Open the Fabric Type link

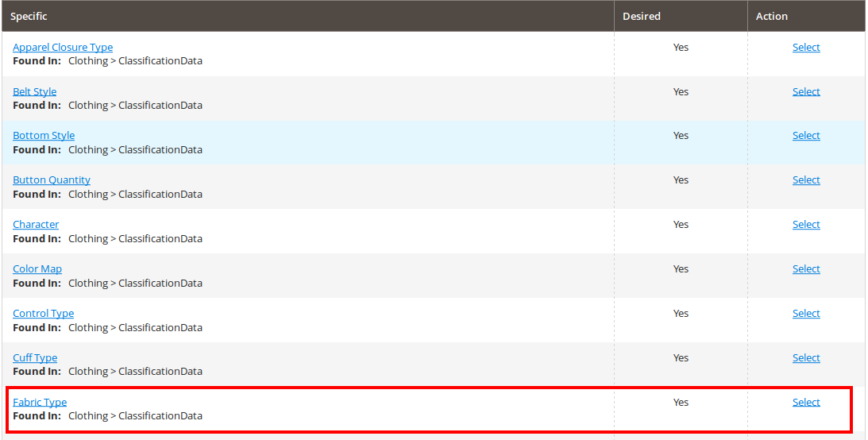coord(40,403)
